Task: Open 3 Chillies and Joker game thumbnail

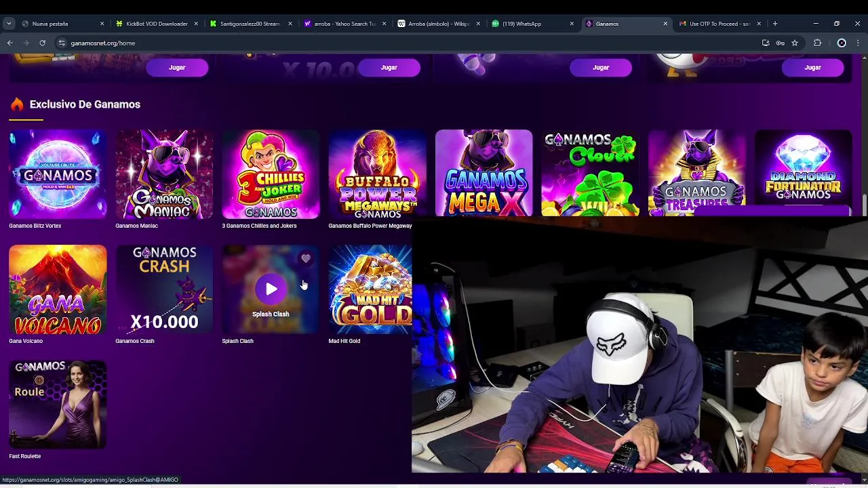Action: [x=271, y=174]
